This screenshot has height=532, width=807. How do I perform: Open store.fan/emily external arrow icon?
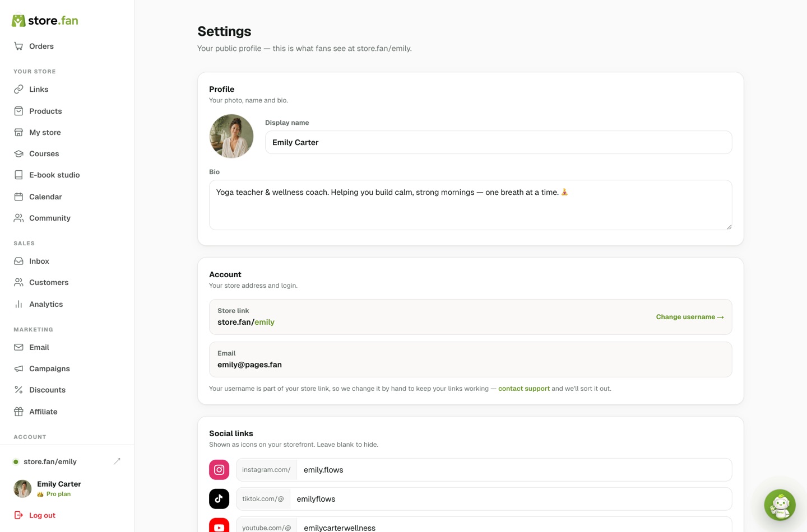coord(117,461)
